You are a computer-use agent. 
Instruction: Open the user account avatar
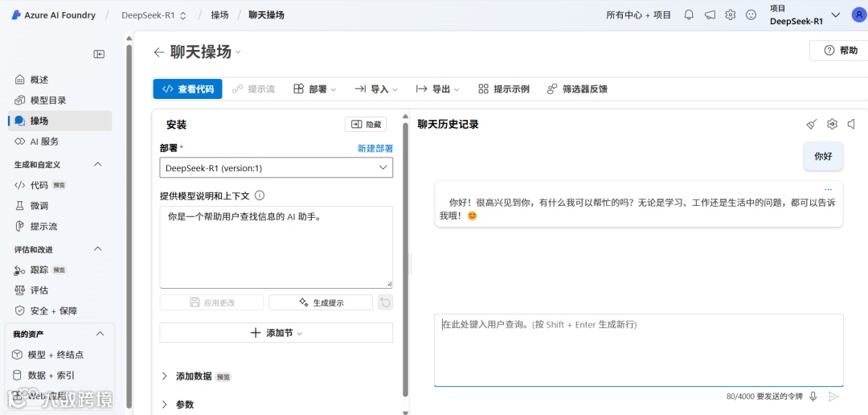point(858,15)
